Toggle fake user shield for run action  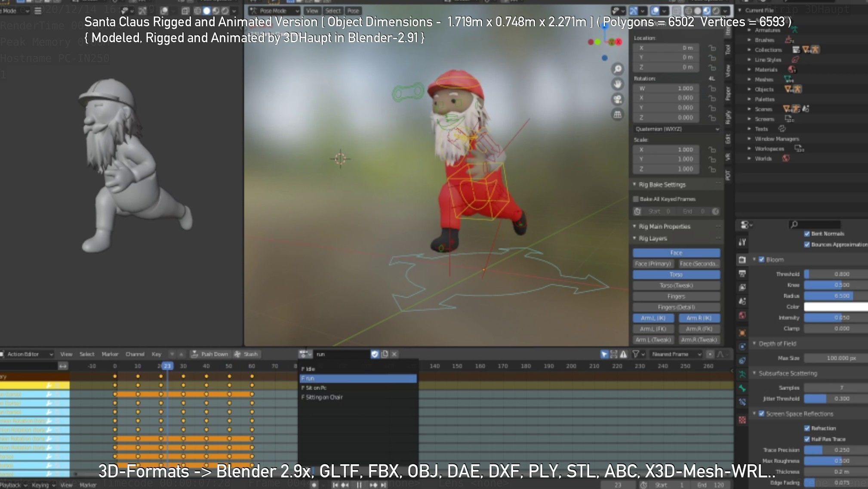point(375,354)
